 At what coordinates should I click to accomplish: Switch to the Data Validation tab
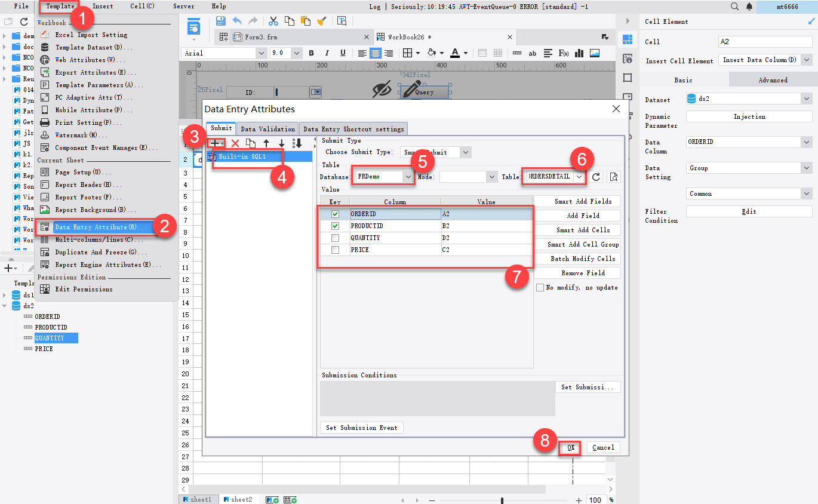267,128
